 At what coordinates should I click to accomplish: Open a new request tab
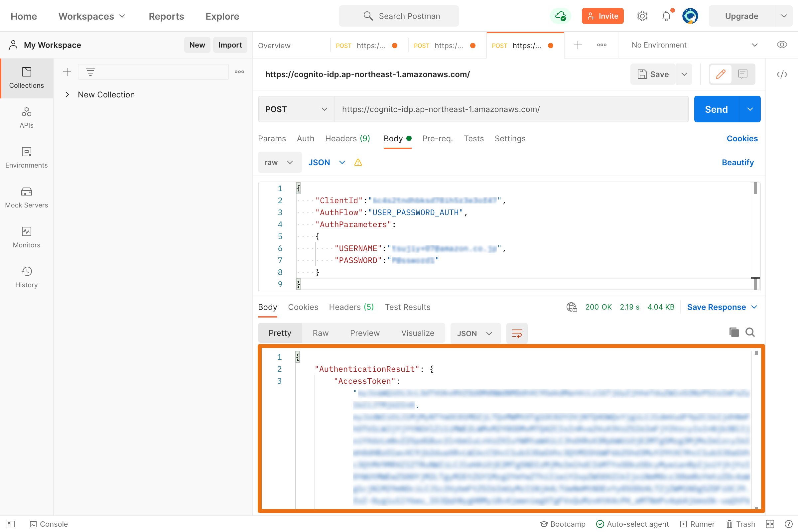[578, 45]
